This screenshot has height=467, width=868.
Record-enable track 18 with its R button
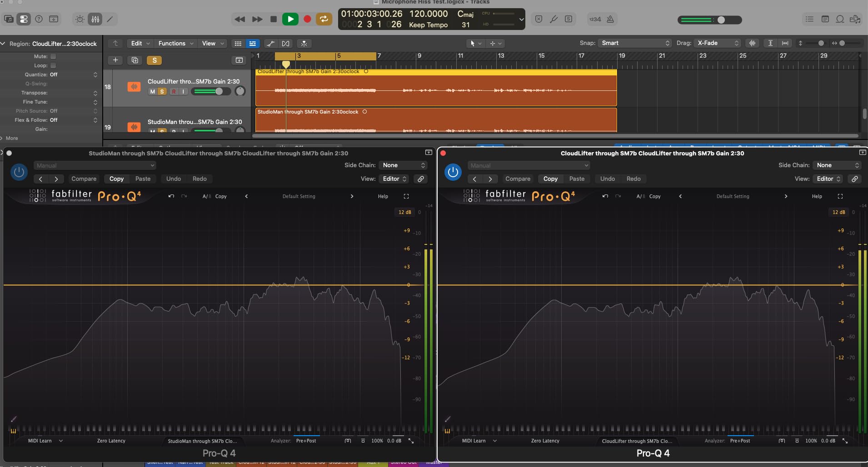pyautogui.click(x=174, y=91)
